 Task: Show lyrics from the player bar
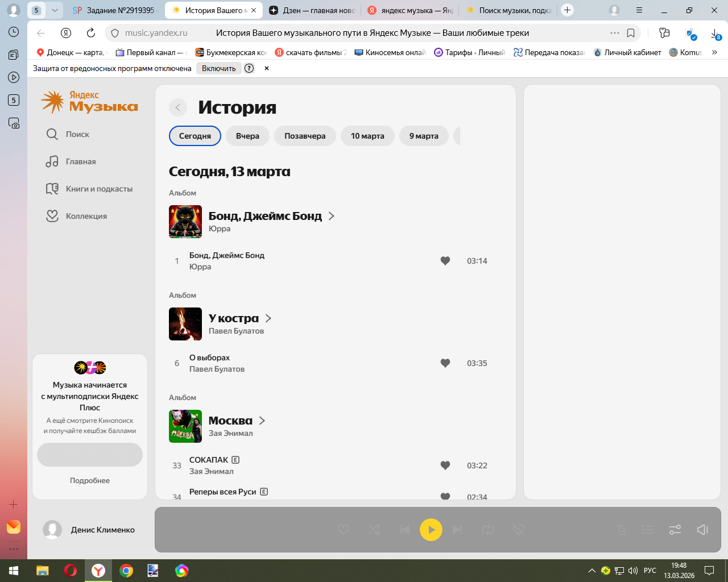621,530
